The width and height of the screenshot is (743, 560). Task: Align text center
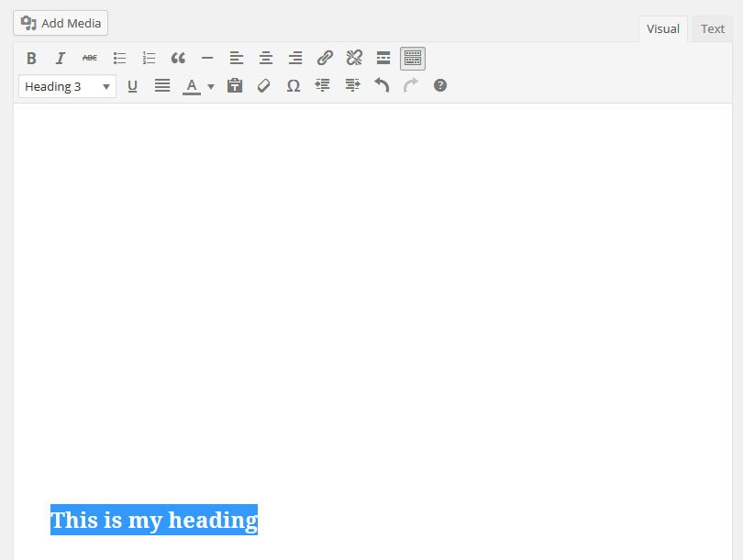click(x=266, y=59)
